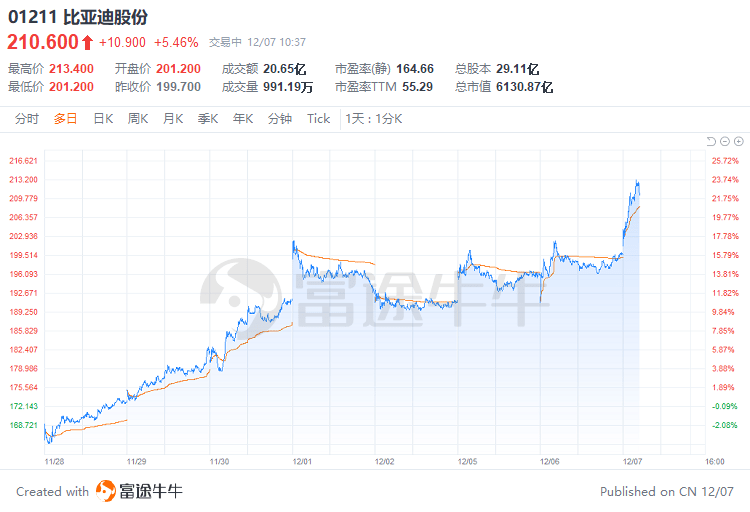
Task: Click the 12/01 date marker on the time axis
Action: tap(302, 462)
